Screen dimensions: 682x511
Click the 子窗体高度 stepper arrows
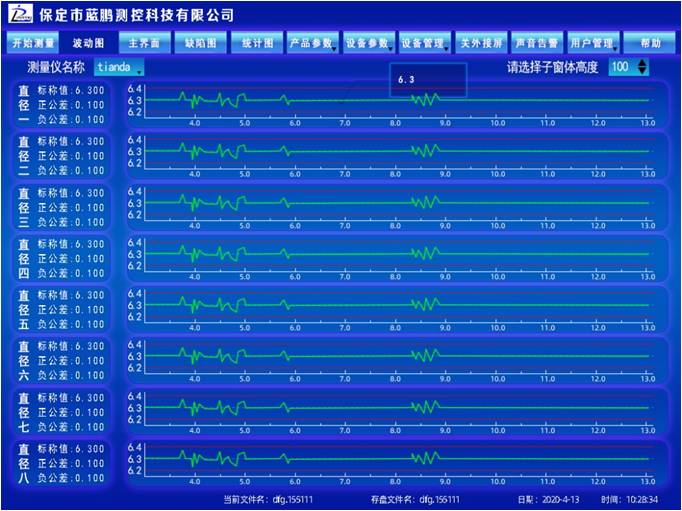[642, 67]
